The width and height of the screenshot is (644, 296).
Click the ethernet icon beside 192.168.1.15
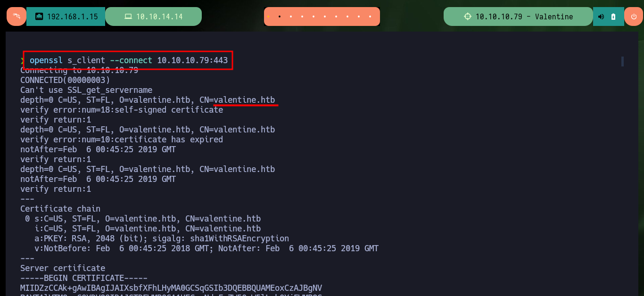pyautogui.click(x=39, y=16)
